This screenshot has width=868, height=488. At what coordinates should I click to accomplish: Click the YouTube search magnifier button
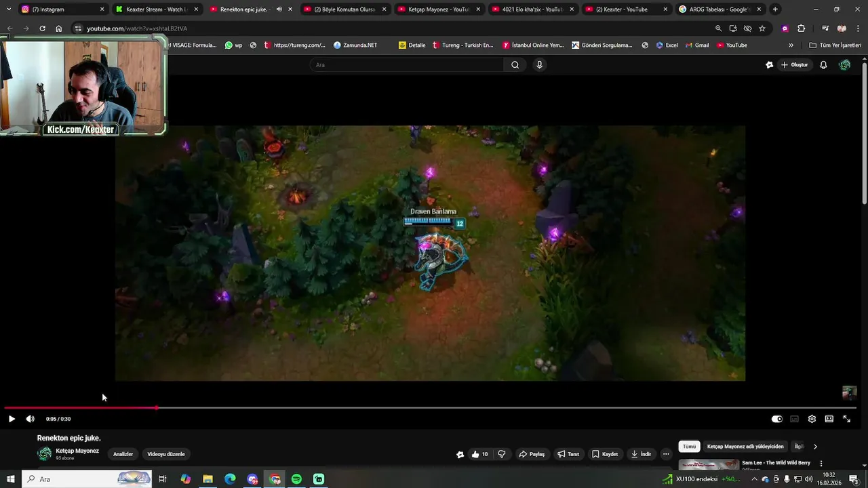pyautogui.click(x=515, y=64)
